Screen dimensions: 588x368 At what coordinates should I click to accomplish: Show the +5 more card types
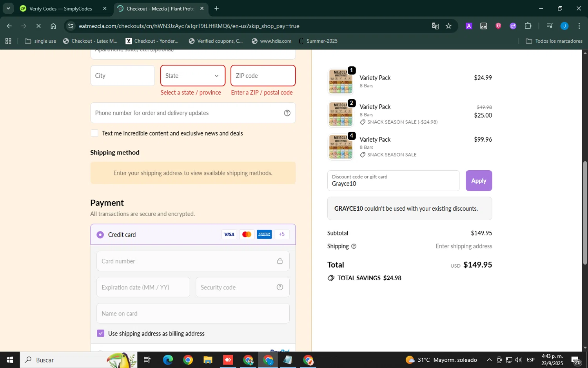(282, 235)
